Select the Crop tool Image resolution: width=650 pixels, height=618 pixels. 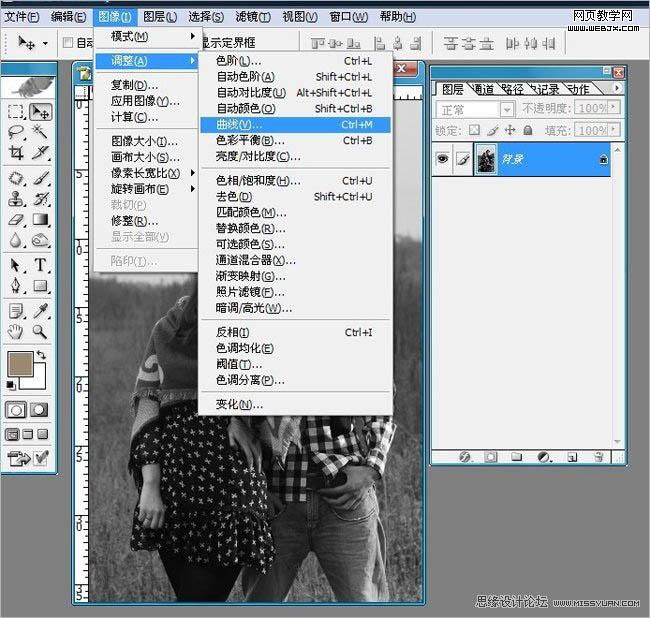pos(16,153)
